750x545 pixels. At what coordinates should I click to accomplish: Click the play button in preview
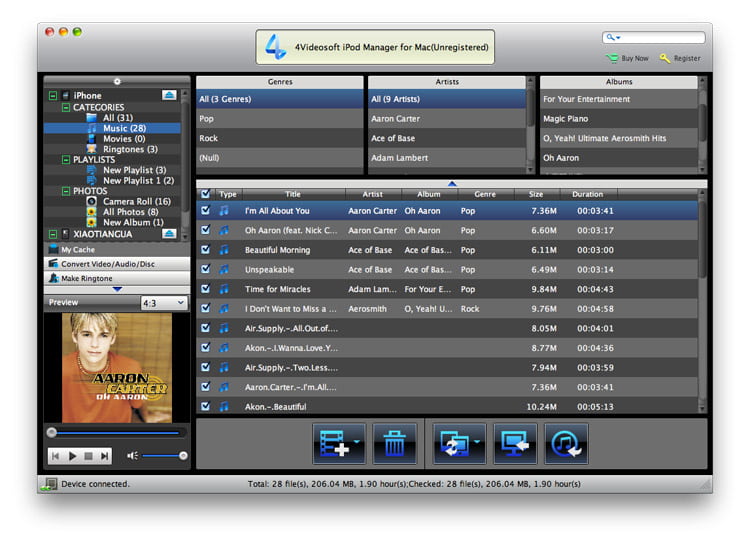pos(72,456)
